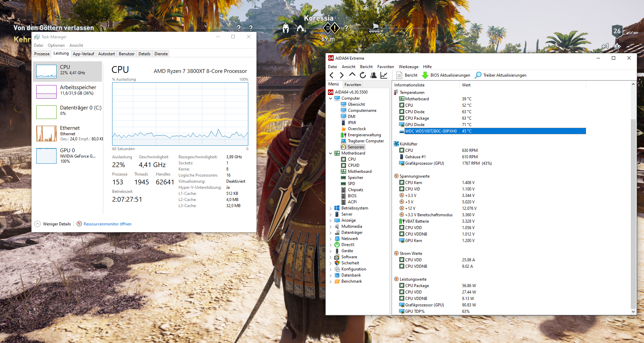Select Energieverwaltung in the tree
The width and height of the screenshot is (644, 343).
(361, 135)
